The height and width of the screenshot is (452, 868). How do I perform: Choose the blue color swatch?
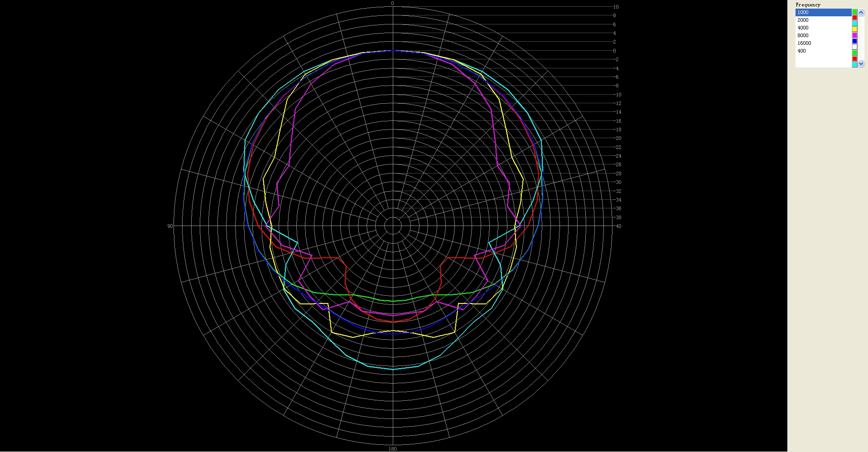tap(854, 41)
